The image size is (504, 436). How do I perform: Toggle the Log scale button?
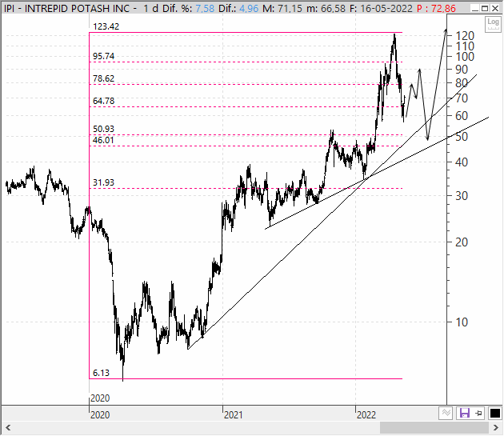pos(493,24)
